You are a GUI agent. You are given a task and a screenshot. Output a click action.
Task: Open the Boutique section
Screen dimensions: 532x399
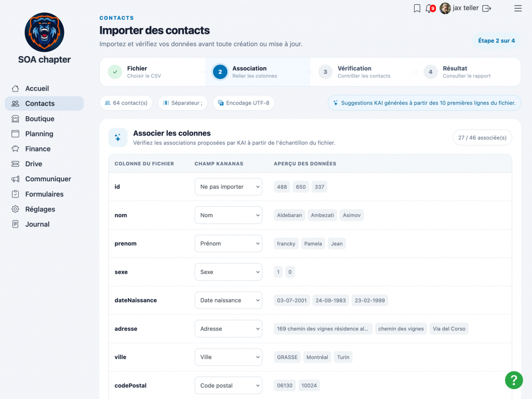pos(45,119)
